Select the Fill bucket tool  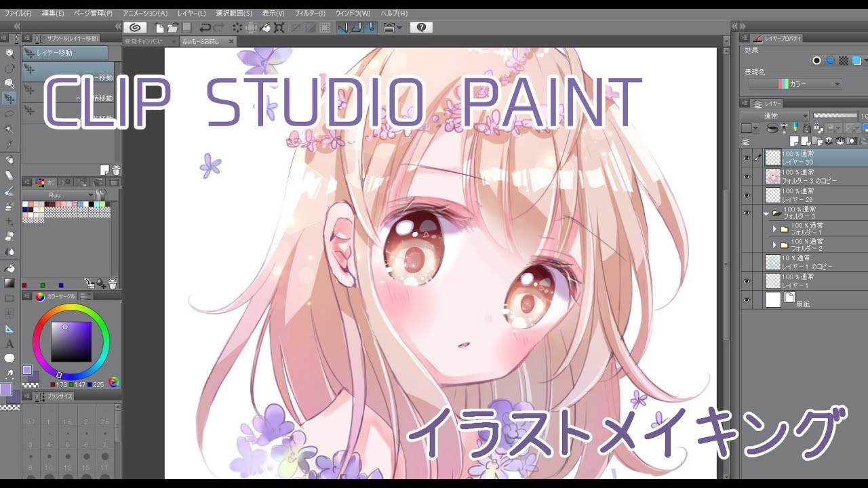pos(9,268)
